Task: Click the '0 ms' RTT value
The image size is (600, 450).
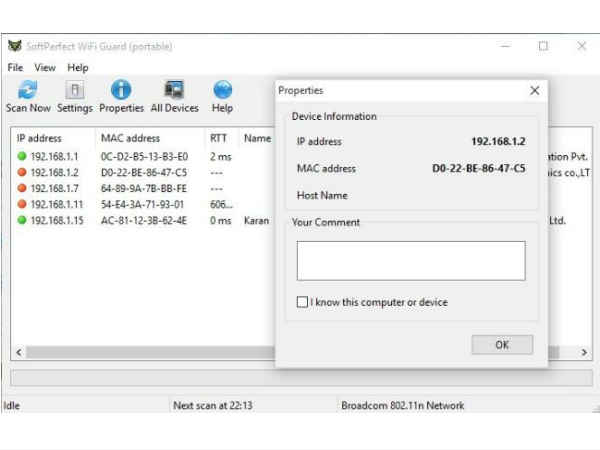Action: (x=220, y=220)
